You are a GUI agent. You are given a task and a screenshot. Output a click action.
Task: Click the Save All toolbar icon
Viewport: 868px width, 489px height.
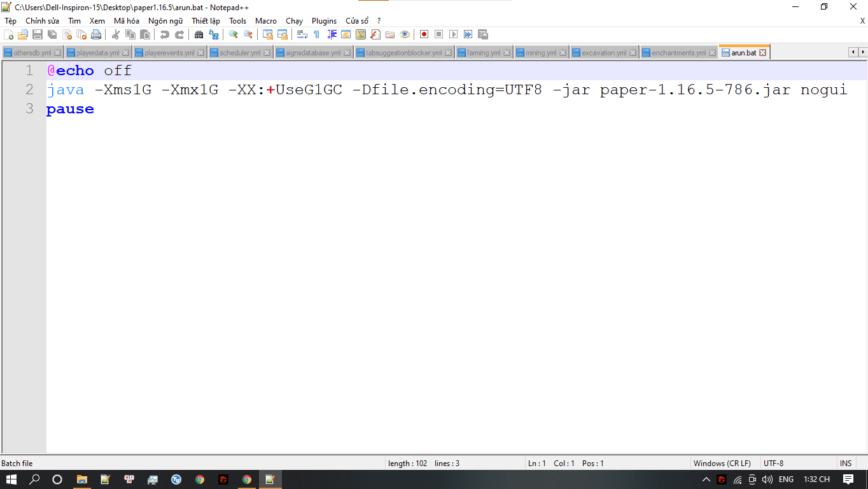point(52,34)
